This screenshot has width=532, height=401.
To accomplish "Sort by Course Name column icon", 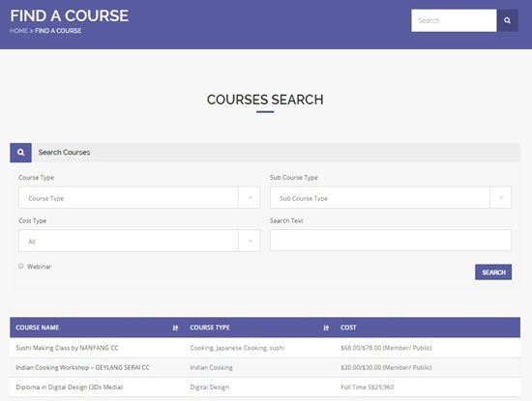I will coord(175,328).
